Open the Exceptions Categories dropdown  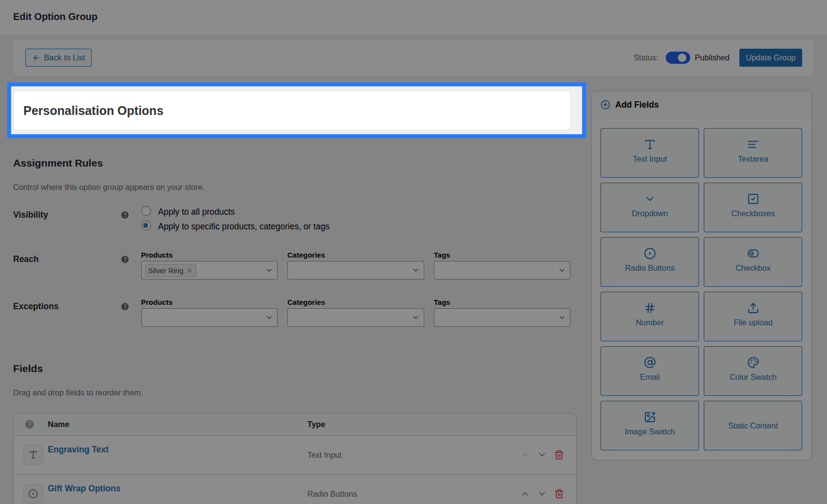point(356,317)
